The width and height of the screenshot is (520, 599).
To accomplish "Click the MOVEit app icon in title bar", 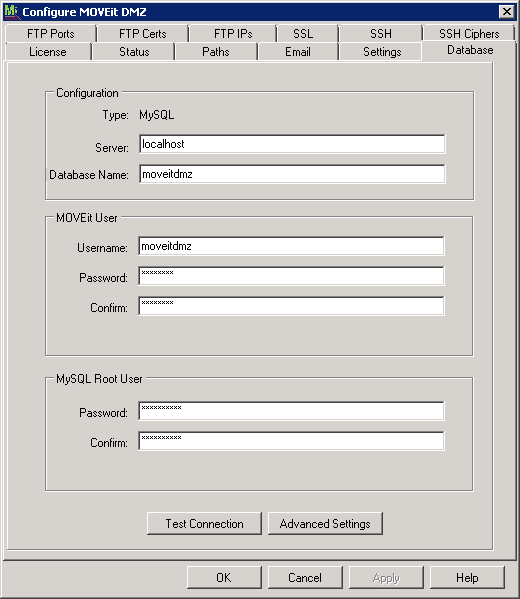I will [x=11, y=11].
